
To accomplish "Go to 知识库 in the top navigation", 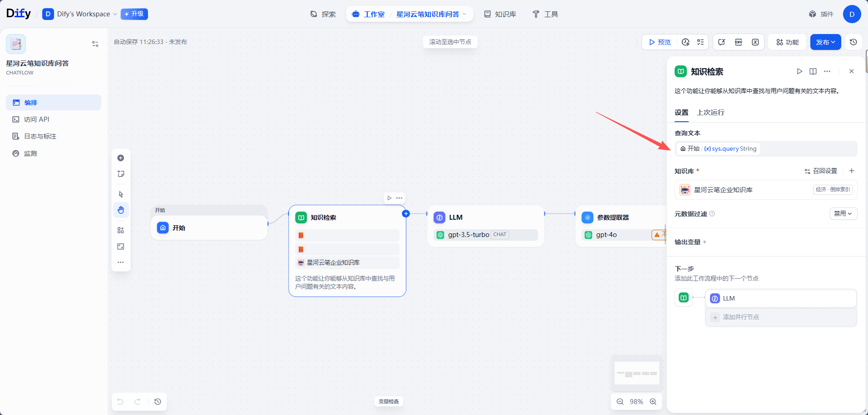I will point(500,14).
